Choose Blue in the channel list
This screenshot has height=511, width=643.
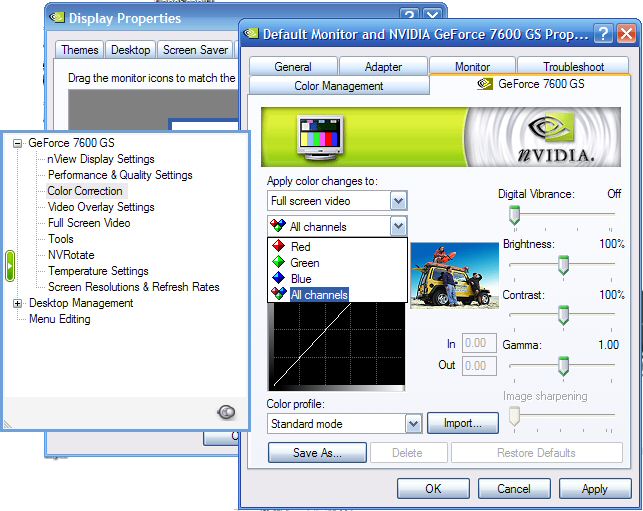337,278
